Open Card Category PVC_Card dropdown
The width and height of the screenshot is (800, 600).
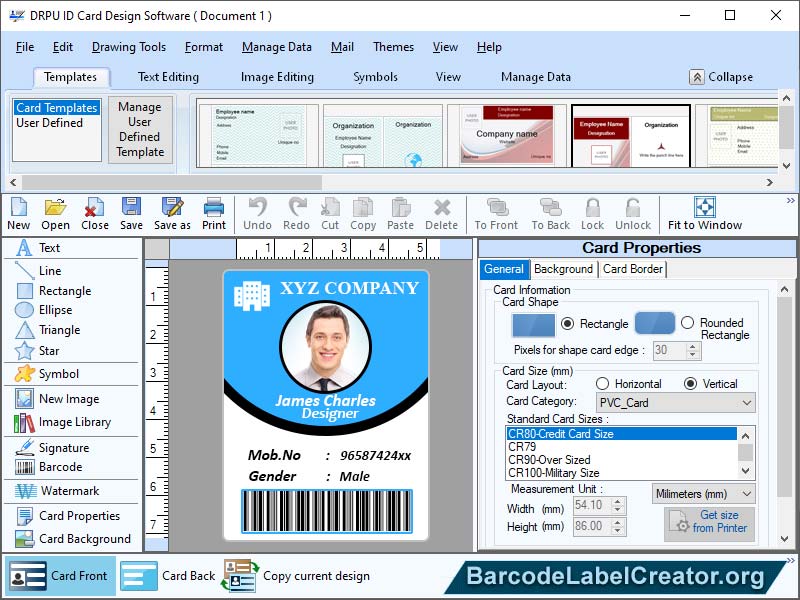coord(676,403)
